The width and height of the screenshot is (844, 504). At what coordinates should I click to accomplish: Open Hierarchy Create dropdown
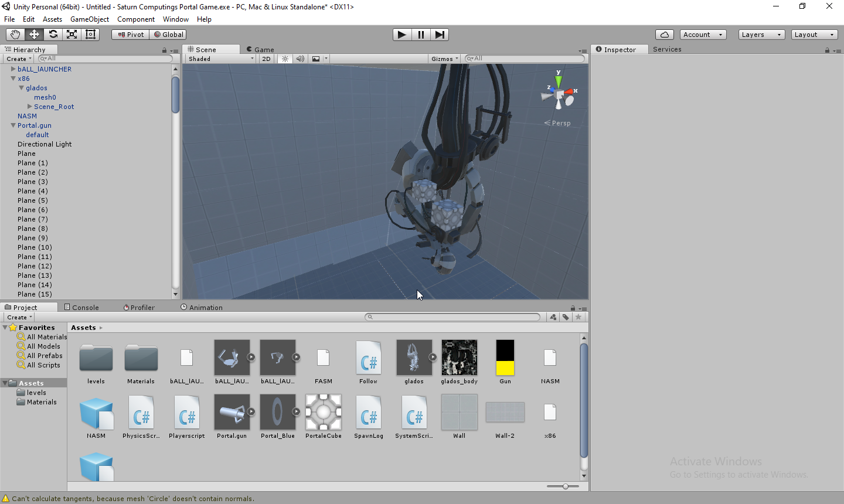(19, 59)
